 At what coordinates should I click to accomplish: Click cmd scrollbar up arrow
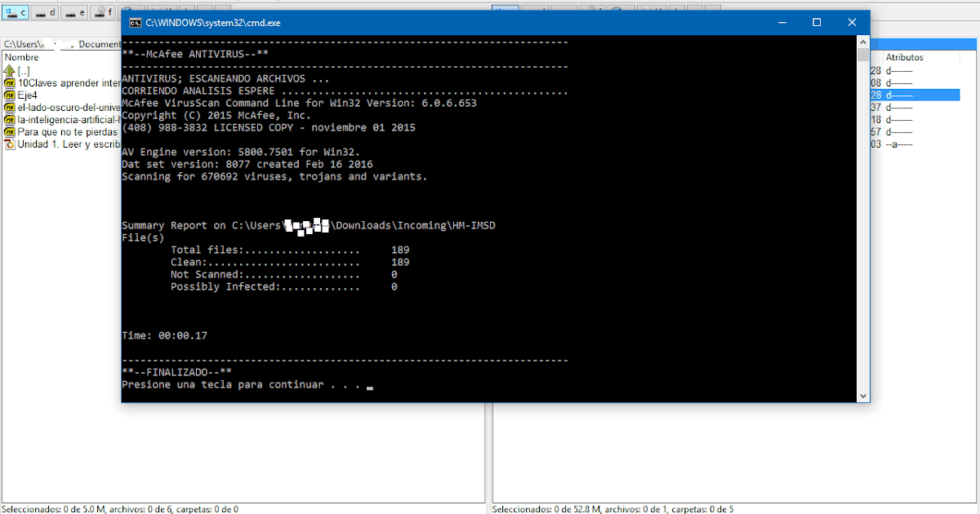click(863, 42)
